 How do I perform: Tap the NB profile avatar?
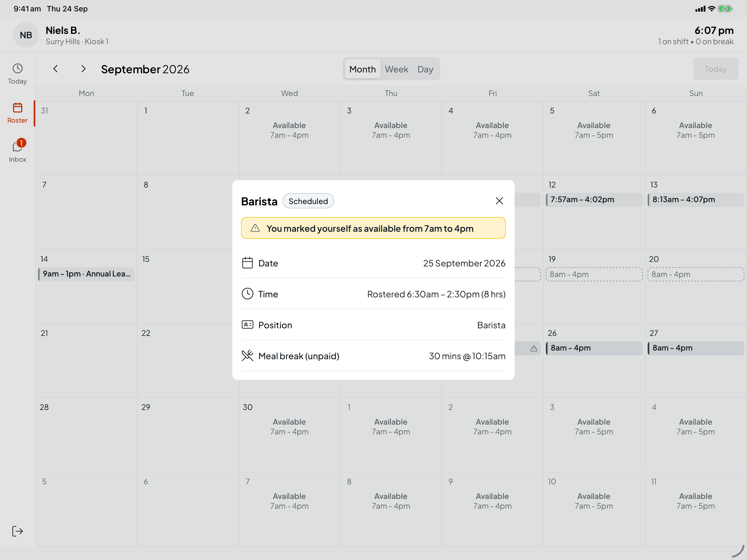coord(26,35)
